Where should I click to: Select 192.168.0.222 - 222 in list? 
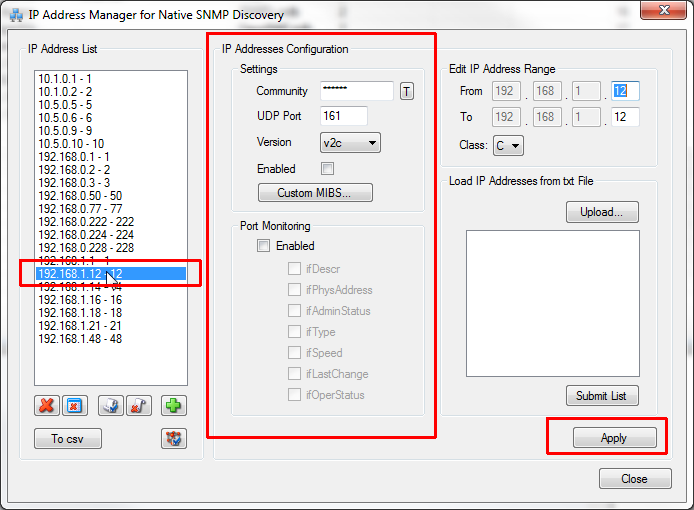click(86, 222)
